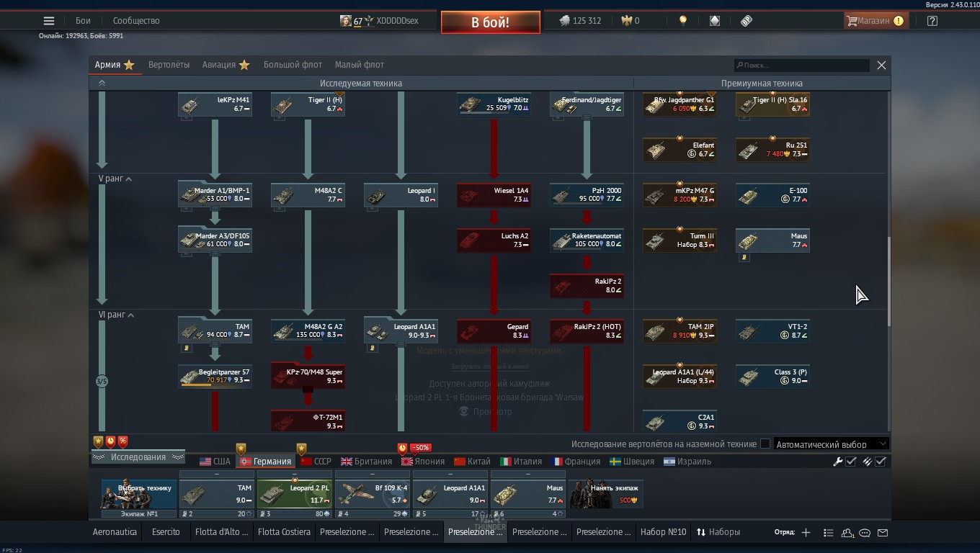The image size is (980, 553).
Task: Open the wagers ticket icon
Action: tap(747, 21)
